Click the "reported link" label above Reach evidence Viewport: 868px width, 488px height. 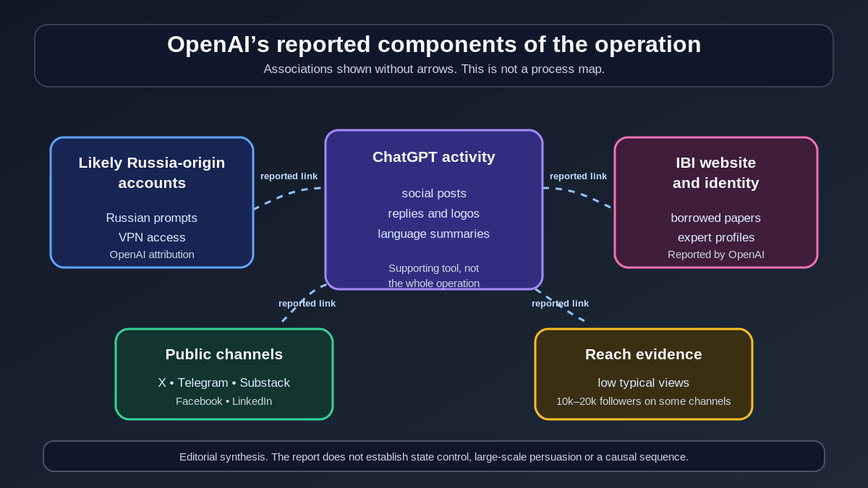561,304
